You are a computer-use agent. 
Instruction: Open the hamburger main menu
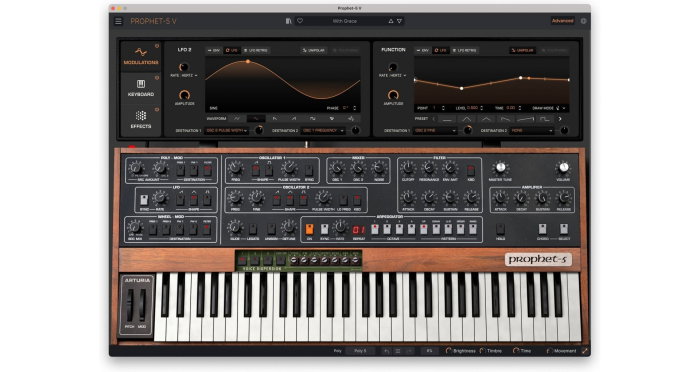click(118, 21)
